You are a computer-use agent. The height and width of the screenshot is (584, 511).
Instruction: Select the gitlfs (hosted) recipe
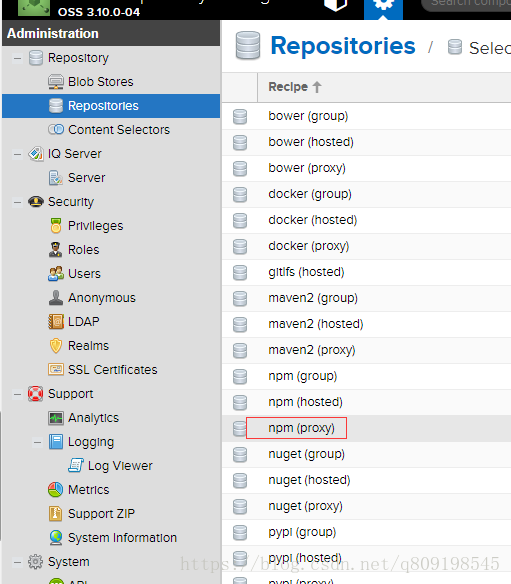click(x=366, y=273)
